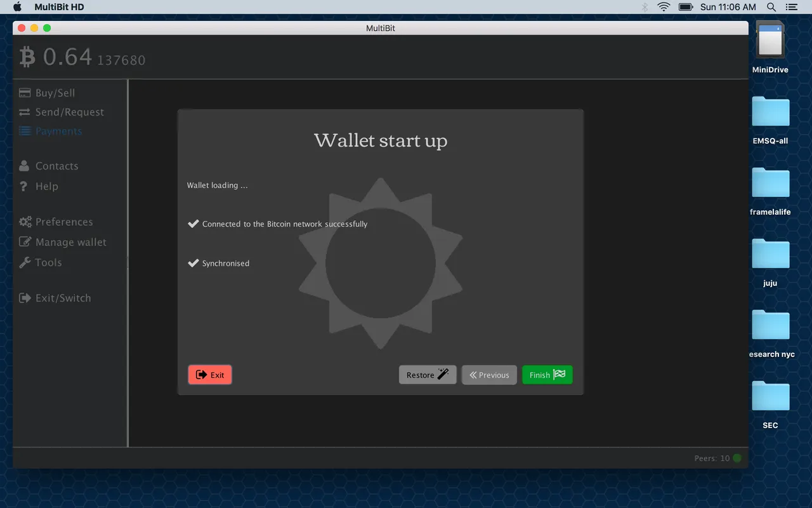Click the Preferences gears icon

(25, 222)
